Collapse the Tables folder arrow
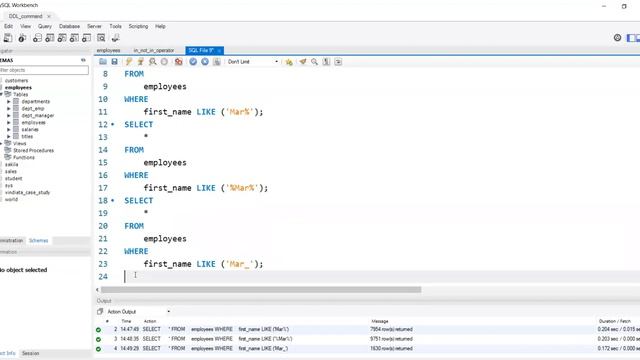 2,94
